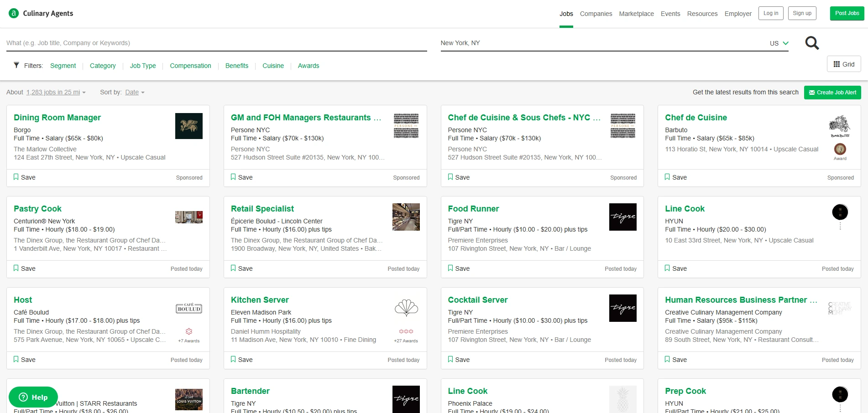Open the Help chat bubble
Image resolution: width=868 pixels, height=413 pixels.
coord(33,397)
